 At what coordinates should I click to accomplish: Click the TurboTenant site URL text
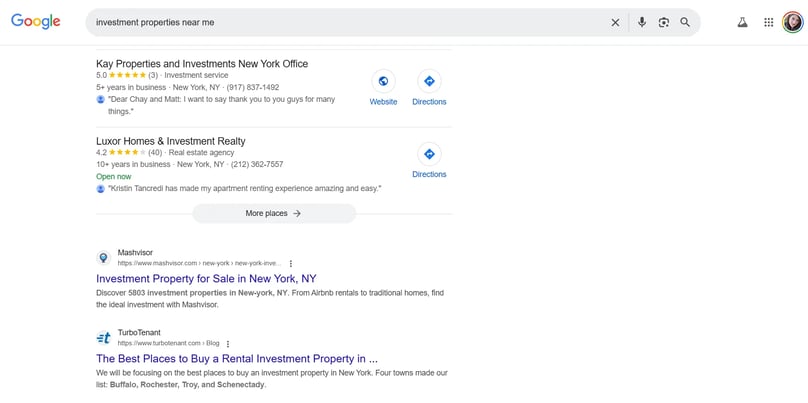[169, 343]
